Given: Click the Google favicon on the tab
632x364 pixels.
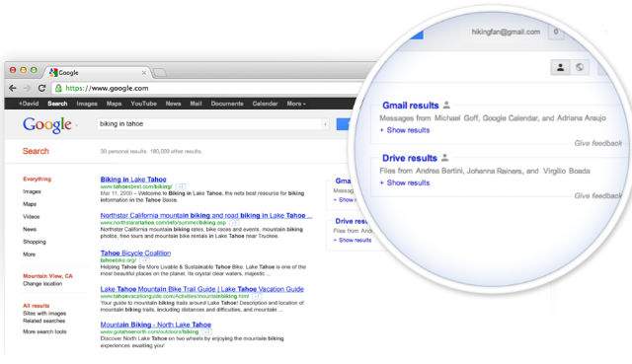Looking at the screenshot, I should [x=53, y=72].
